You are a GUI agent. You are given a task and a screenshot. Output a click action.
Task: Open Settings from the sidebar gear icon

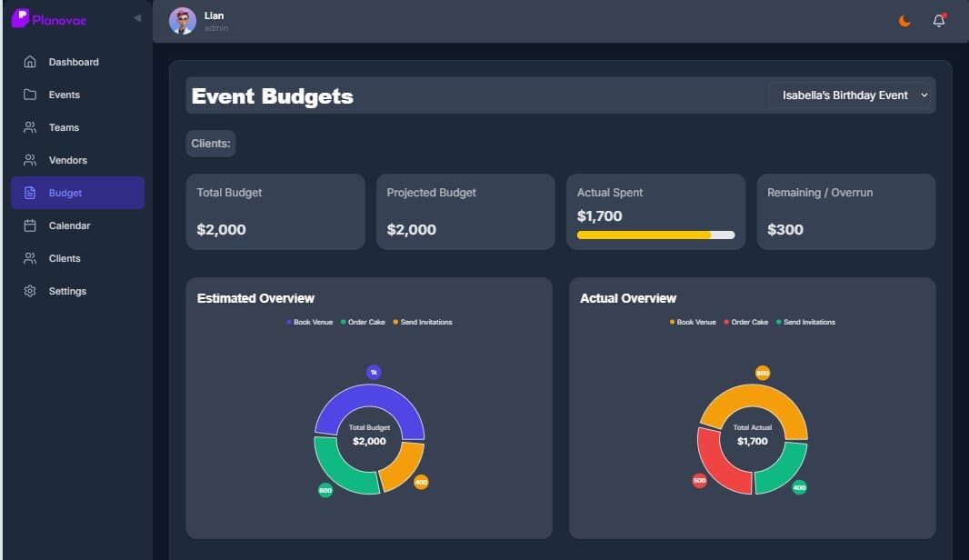pos(31,291)
